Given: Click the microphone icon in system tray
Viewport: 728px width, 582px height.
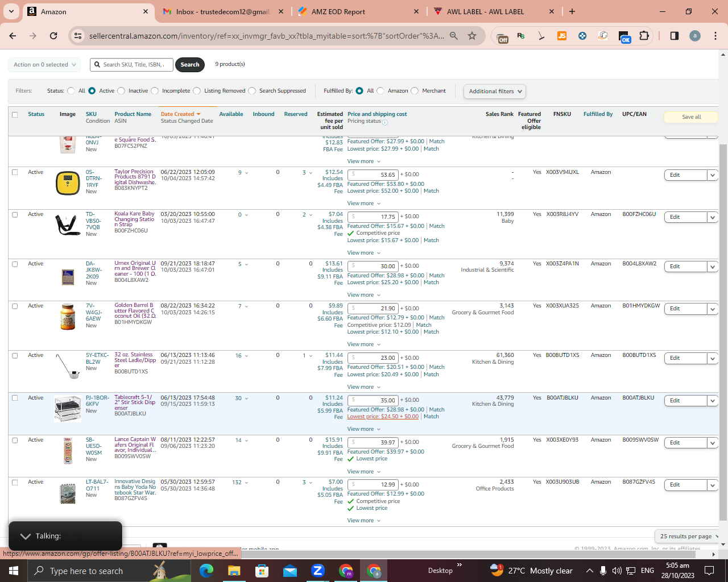Looking at the screenshot, I should [x=603, y=571].
